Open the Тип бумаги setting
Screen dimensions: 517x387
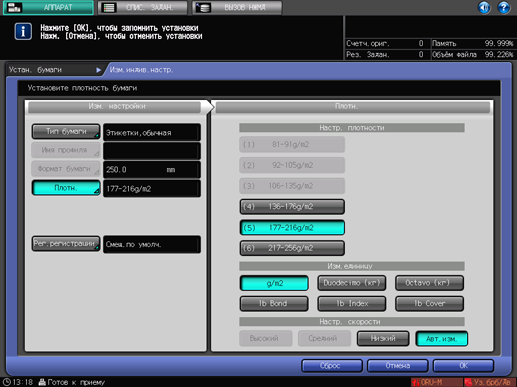[66, 132]
